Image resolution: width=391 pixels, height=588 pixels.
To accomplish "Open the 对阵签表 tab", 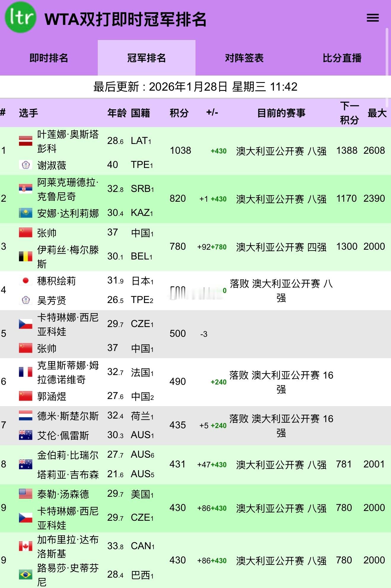I will pos(244,58).
